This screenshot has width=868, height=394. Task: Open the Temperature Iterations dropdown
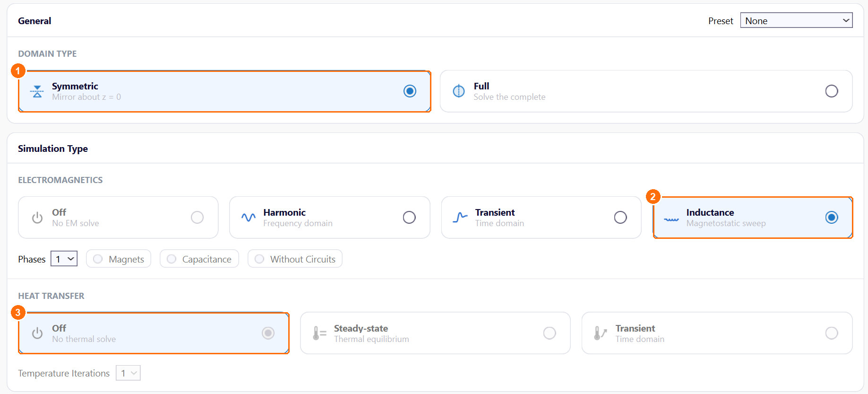click(x=128, y=373)
